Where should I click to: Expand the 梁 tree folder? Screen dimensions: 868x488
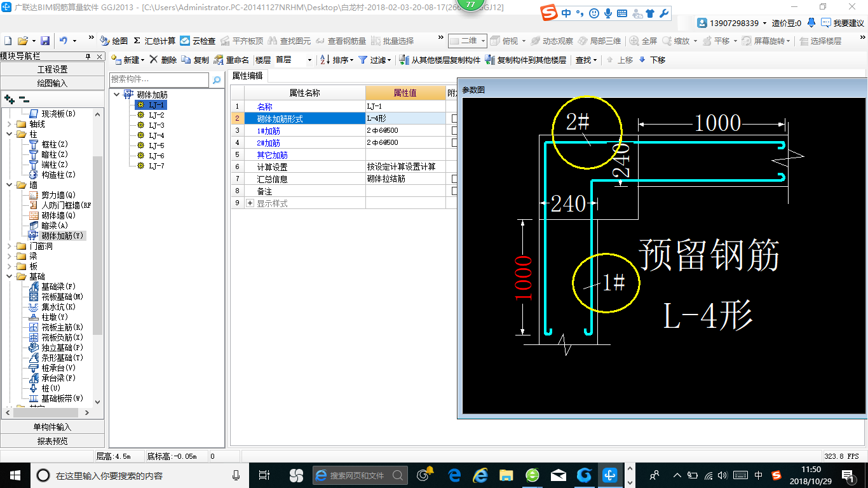(9, 256)
